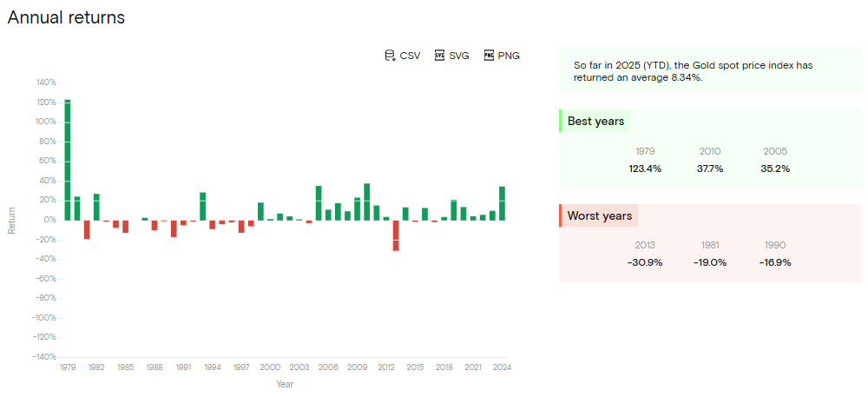
Task: Click the 1993 green bar
Action: click(202, 206)
